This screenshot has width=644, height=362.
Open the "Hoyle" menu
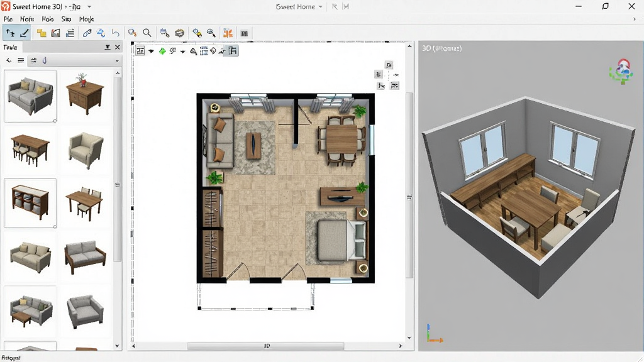click(x=87, y=19)
